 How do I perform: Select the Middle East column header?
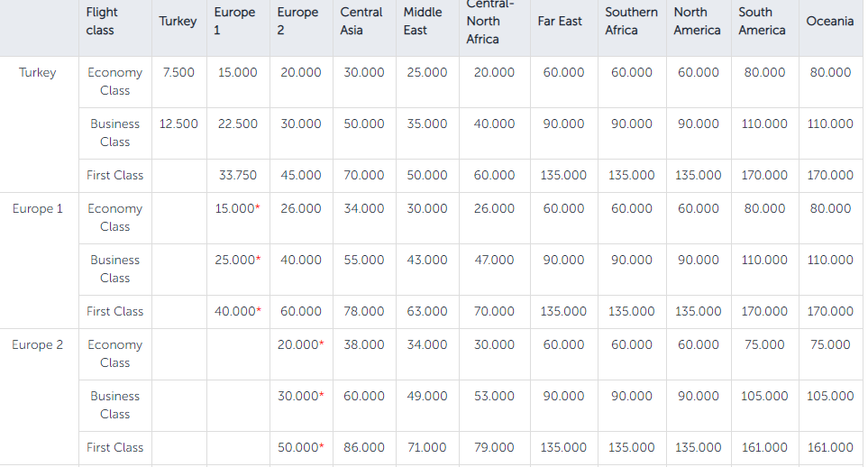[x=423, y=22]
